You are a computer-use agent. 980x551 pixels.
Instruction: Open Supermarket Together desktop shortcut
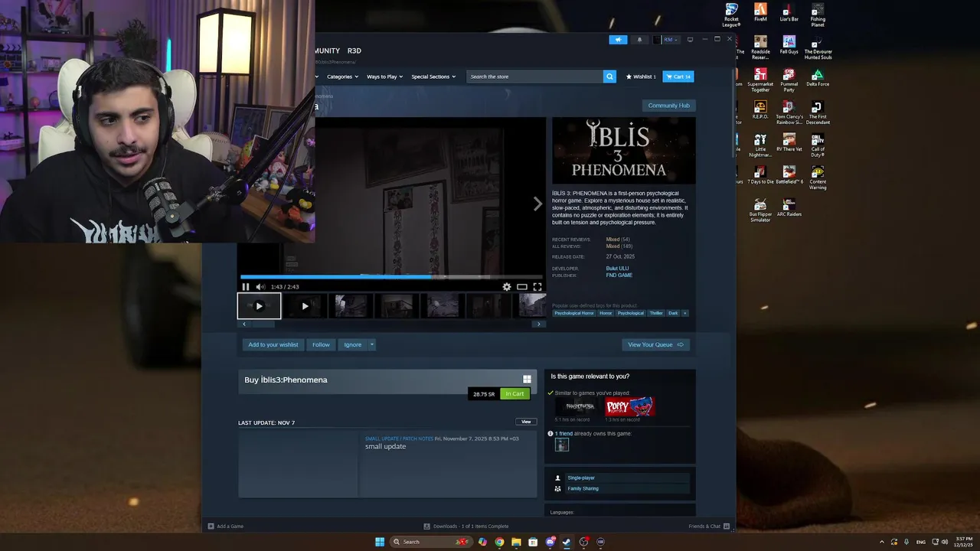760,80
